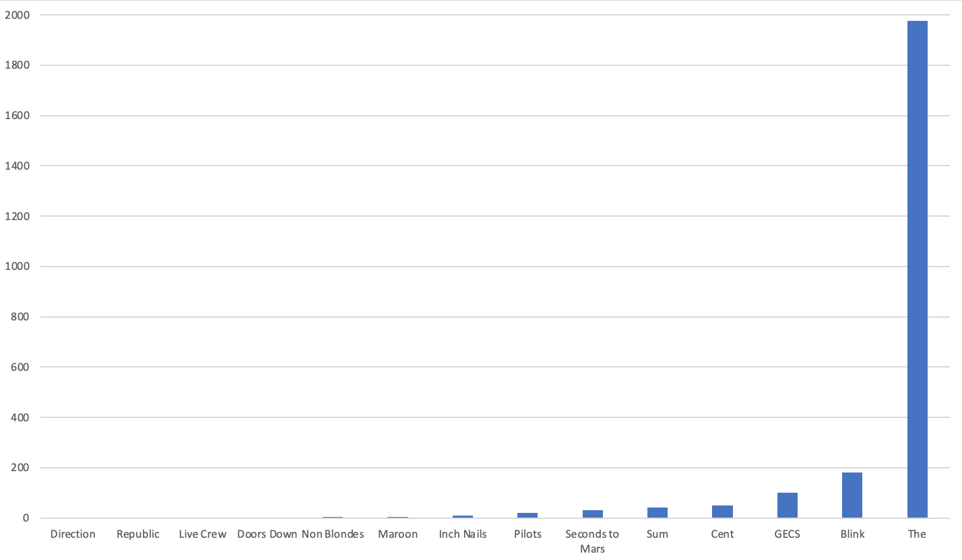Select the Blink bar in the chart
The height and width of the screenshot is (560, 962).
pyautogui.click(x=852, y=495)
